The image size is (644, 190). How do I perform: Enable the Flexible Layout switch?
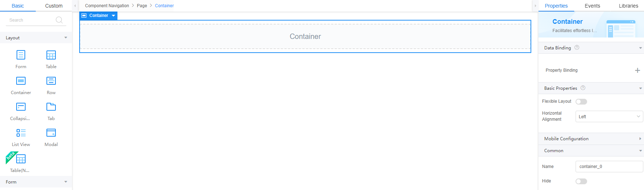click(581, 102)
